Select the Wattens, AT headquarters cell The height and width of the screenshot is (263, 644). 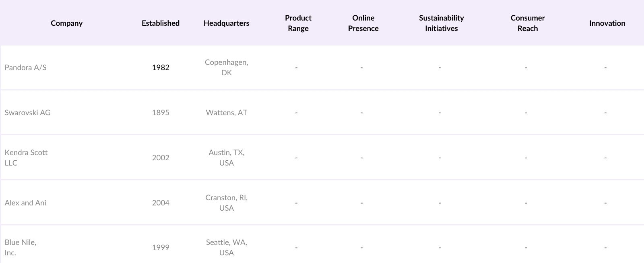coord(226,113)
